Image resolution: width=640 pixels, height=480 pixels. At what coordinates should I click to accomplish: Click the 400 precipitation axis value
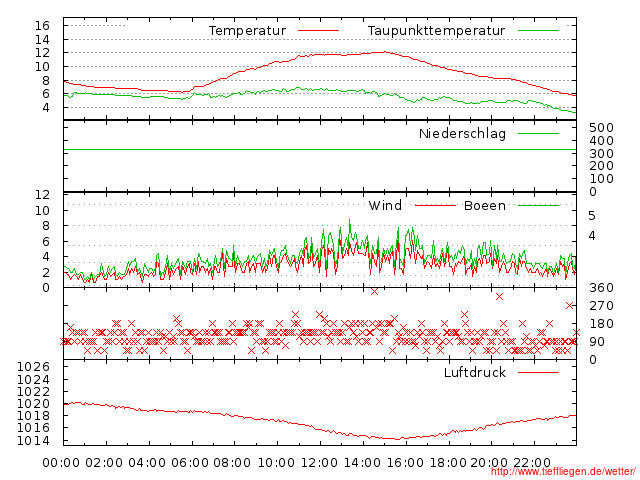click(601, 141)
